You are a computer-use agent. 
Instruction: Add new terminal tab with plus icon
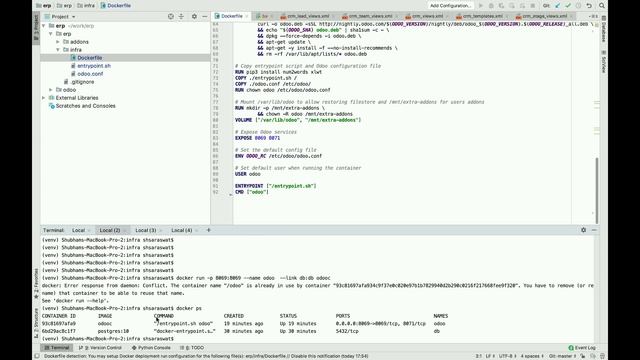(209, 230)
